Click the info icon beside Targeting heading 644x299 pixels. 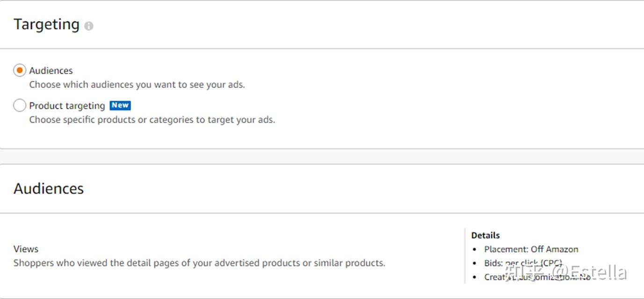click(89, 26)
